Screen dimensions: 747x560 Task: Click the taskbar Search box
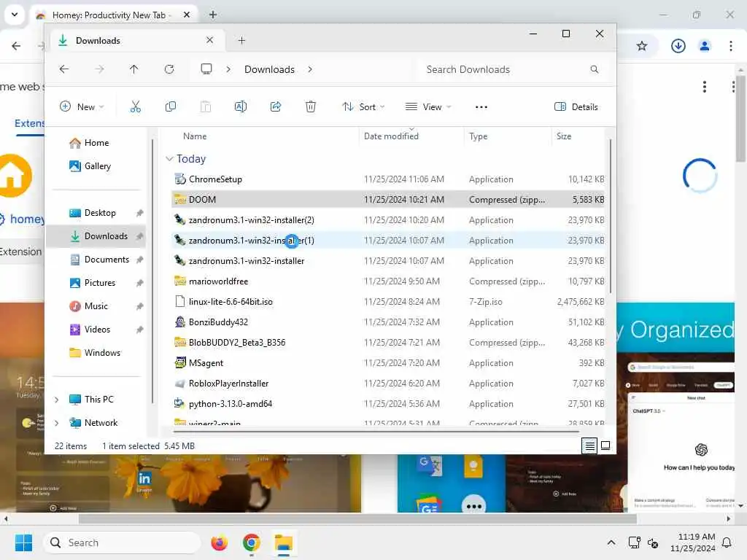tap(122, 542)
